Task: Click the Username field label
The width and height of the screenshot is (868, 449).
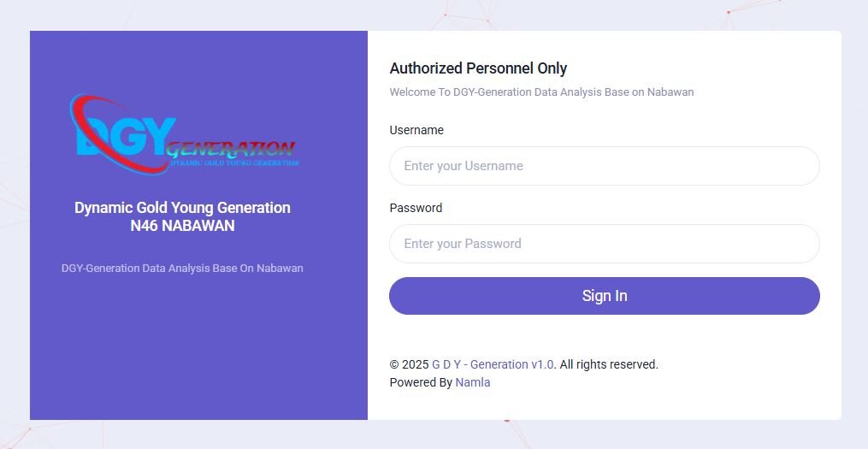Action: click(x=416, y=130)
